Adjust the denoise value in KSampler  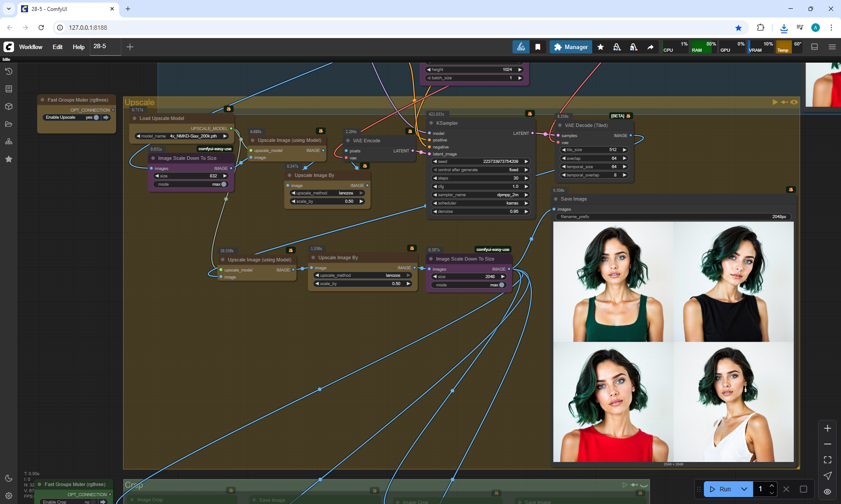[x=480, y=211]
